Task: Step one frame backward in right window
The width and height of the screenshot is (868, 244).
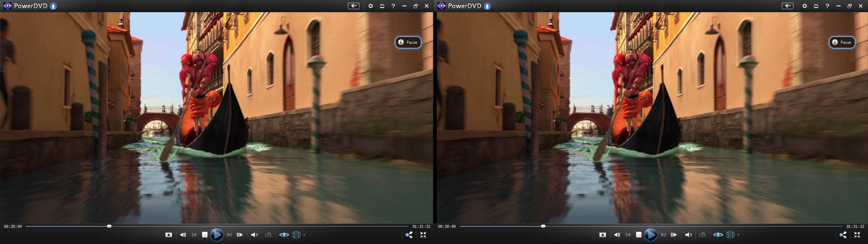Action: (x=617, y=235)
